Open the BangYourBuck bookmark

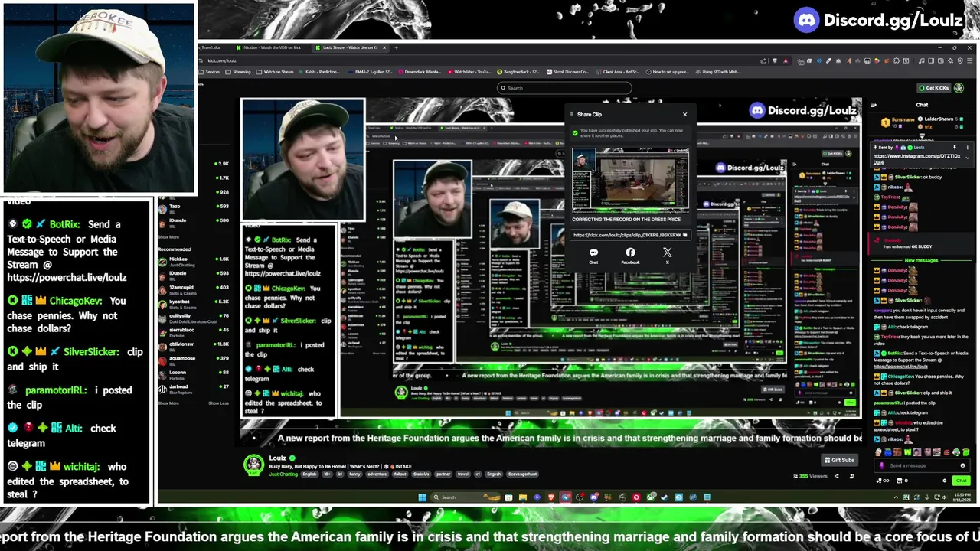click(x=518, y=72)
